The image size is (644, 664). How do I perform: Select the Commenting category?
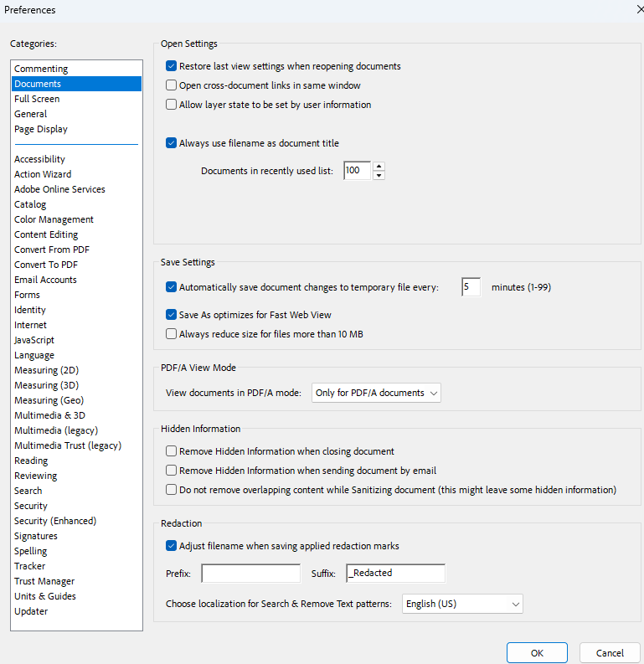tap(76, 69)
